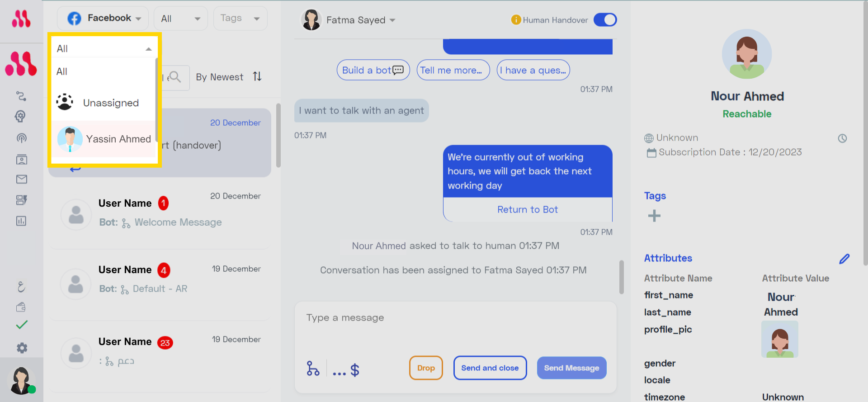This screenshot has height=402, width=868.
Task: Open the three dots in message composer
Action: 339,374
